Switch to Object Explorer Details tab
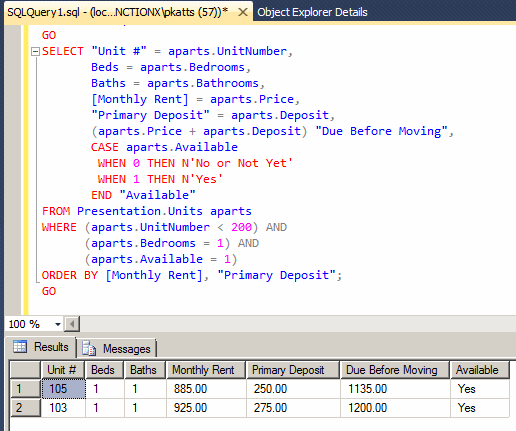 (x=312, y=12)
